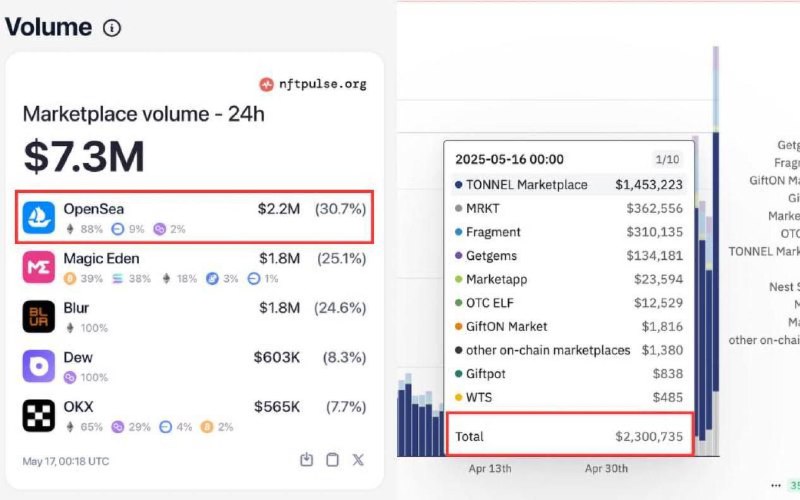Click the $362,556 MRKT value
The height and width of the screenshot is (500, 800).
[654, 208]
